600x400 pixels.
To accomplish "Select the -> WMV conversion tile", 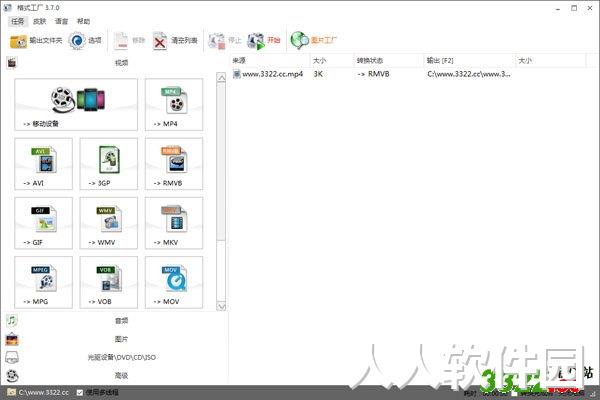I will pos(108,223).
